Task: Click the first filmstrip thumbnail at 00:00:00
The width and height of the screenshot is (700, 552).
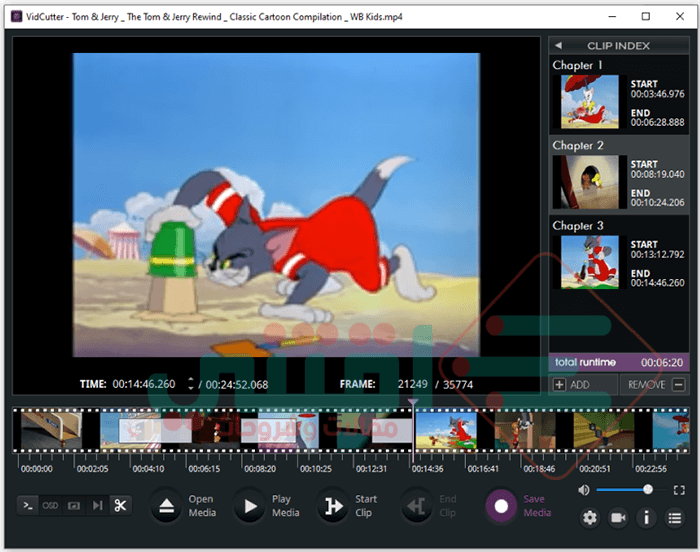Action: click(x=52, y=431)
